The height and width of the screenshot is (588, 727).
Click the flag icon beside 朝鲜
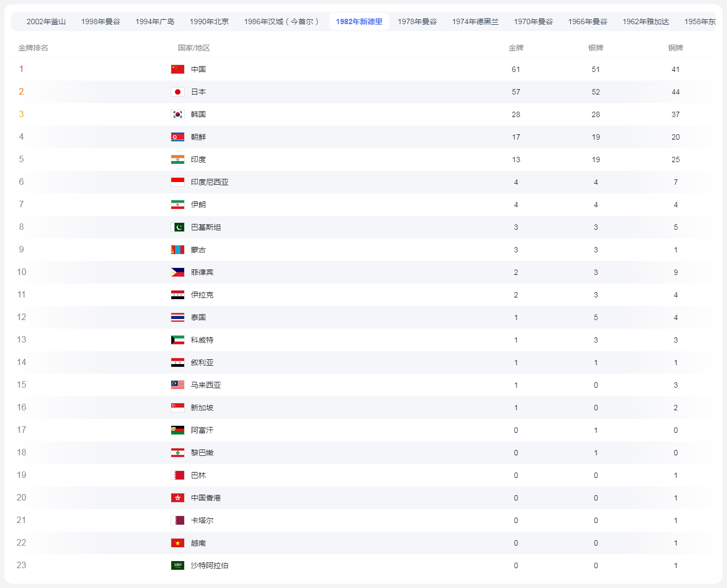point(178,137)
